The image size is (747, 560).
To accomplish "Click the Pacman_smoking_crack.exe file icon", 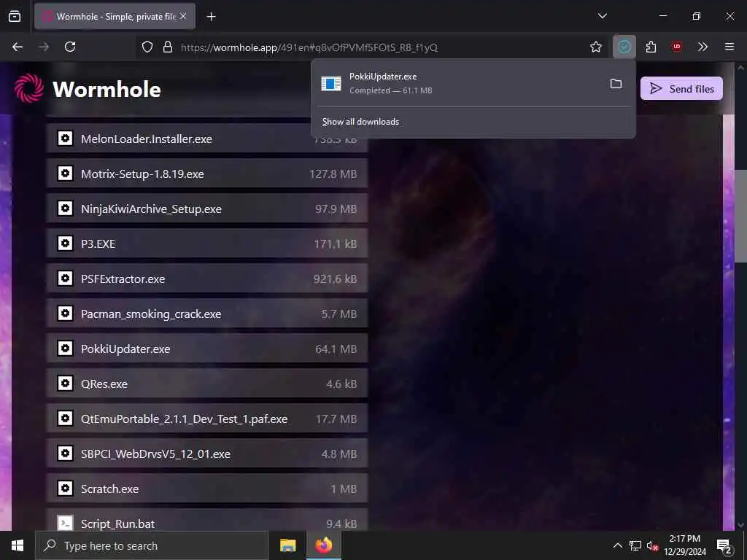I will pyautogui.click(x=65, y=314).
